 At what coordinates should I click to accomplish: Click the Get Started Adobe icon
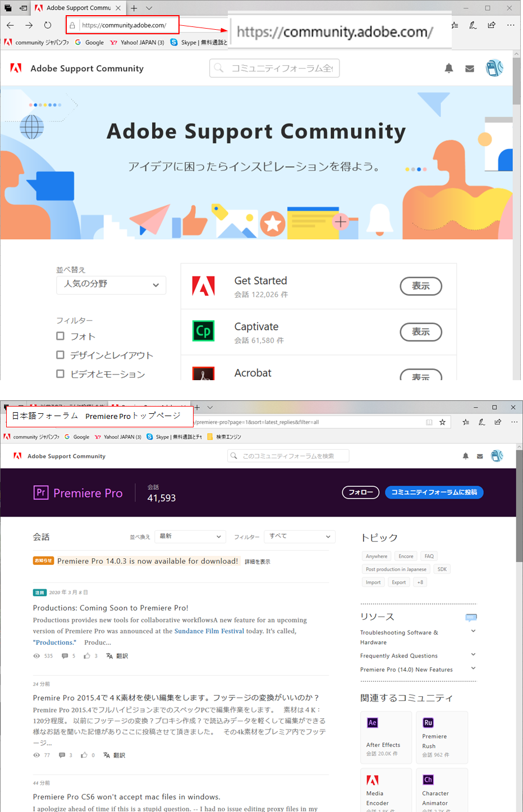pos(203,286)
